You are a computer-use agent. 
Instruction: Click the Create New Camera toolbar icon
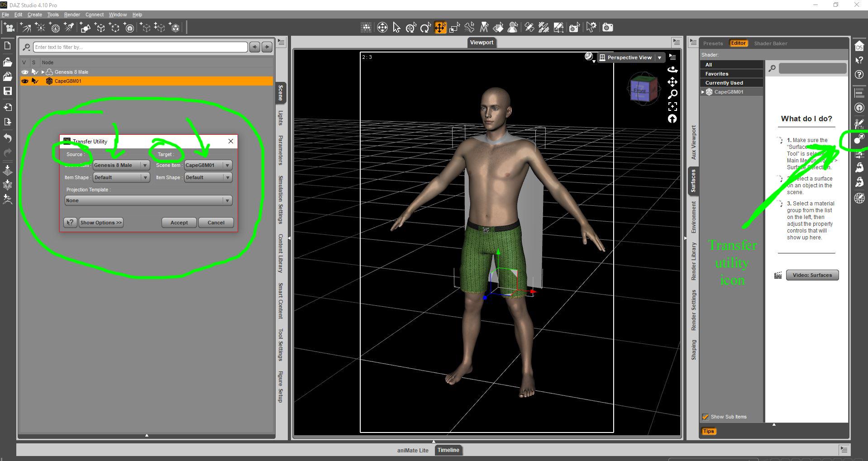[9, 28]
